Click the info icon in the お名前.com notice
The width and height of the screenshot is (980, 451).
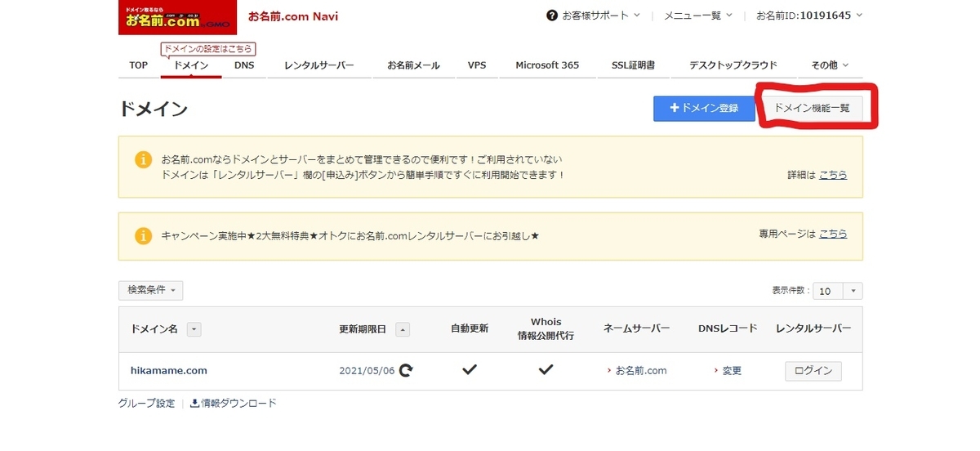[143, 159]
